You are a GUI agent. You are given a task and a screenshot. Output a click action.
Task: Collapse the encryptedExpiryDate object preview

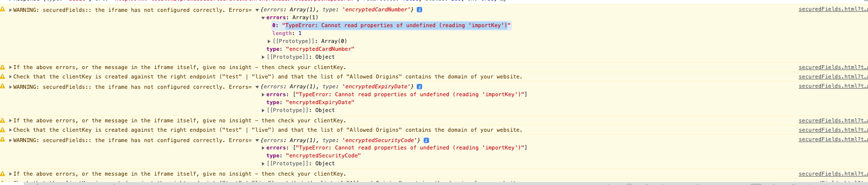coord(257,87)
